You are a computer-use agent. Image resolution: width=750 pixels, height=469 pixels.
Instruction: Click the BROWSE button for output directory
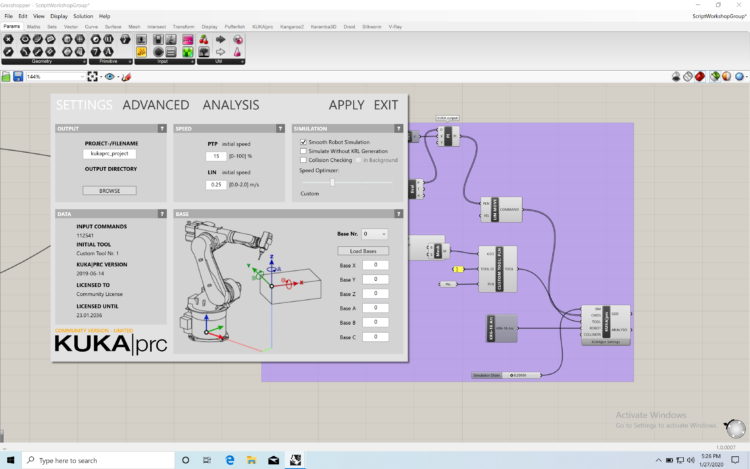tap(109, 190)
